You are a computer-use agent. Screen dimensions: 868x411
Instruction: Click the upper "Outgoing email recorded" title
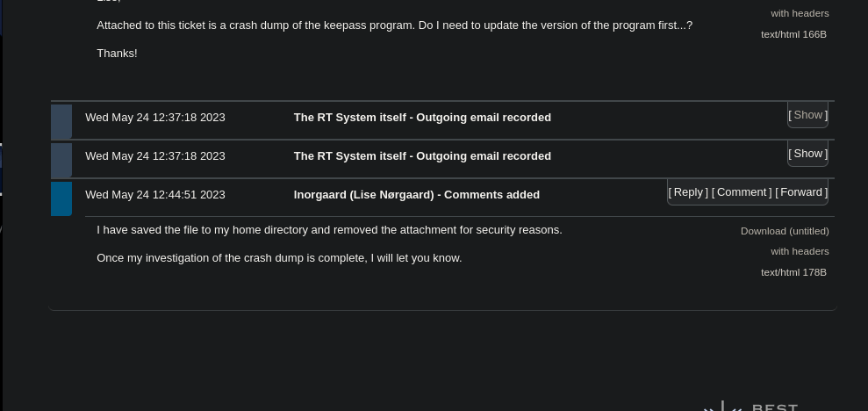(x=422, y=118)
